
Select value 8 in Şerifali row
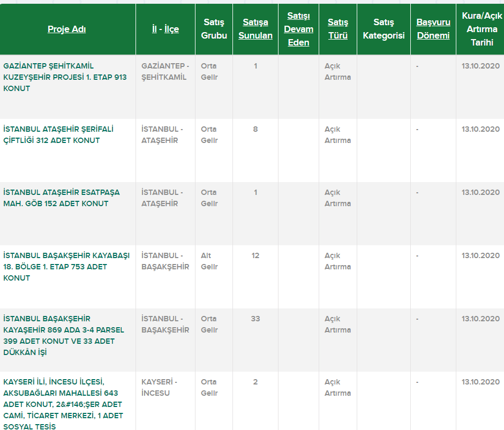pos(255,129)
